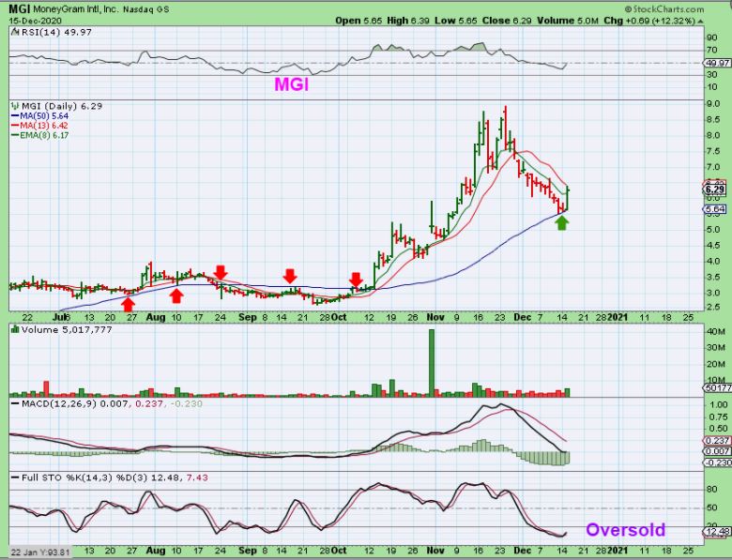
Task: Click the High 6.39 value
Action: (408, 21)
